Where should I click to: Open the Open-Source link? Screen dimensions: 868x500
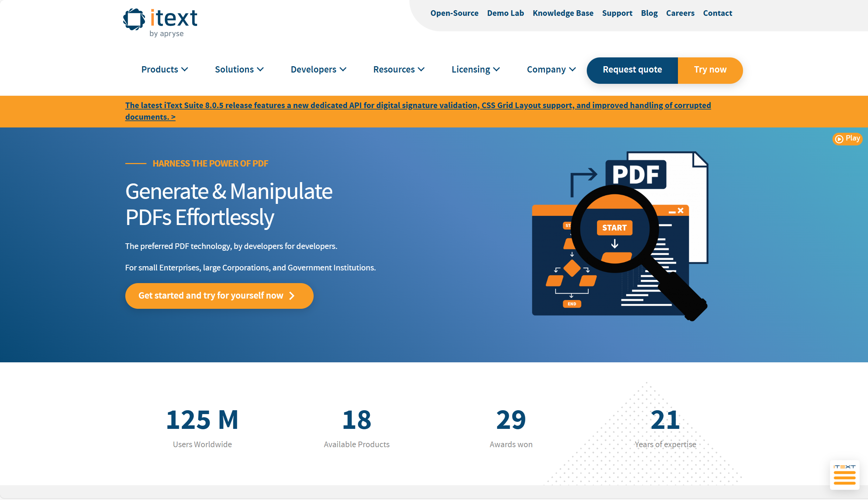[454, 13]
